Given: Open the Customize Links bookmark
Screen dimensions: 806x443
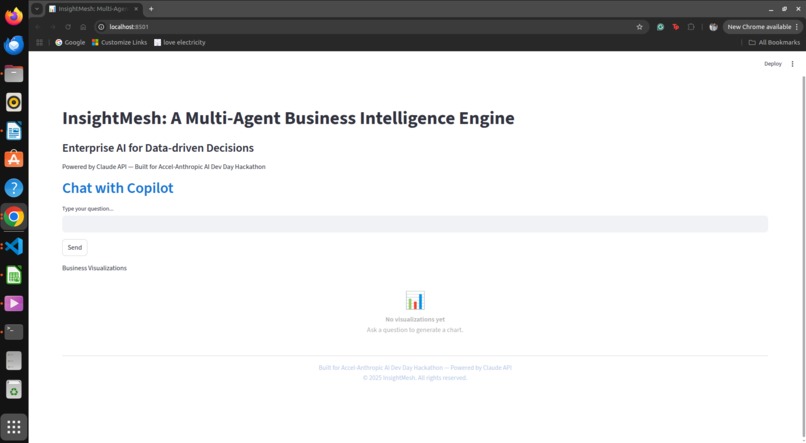Looking at the screenshot, I should [119, 43].
